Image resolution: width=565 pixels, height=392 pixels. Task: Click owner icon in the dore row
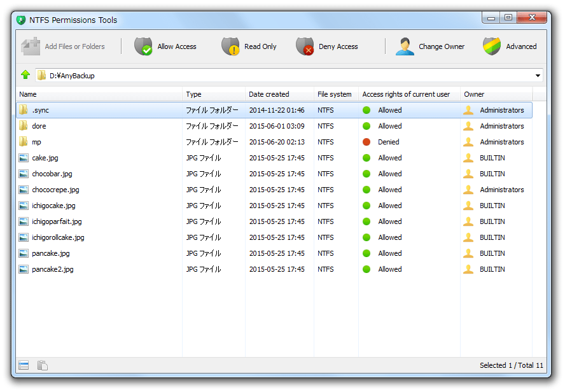point(468,126)
